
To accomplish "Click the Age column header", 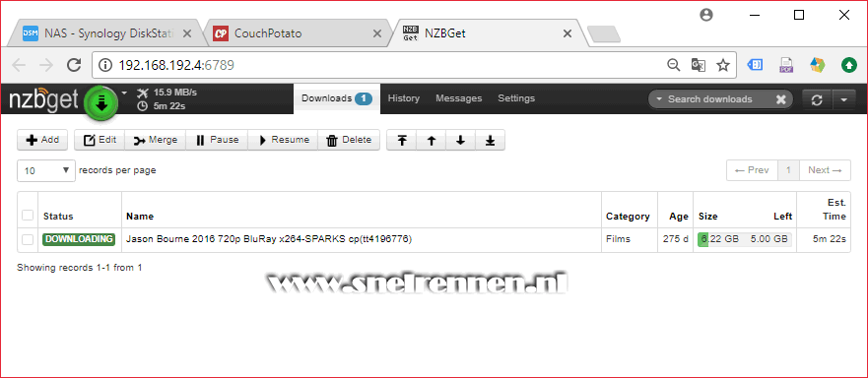I will click(x=679, y=217).
